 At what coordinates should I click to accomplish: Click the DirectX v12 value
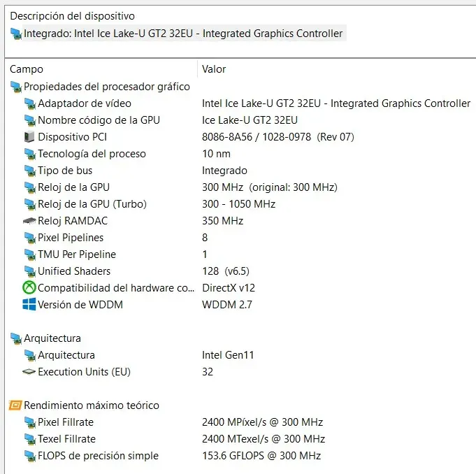[229, 288]
